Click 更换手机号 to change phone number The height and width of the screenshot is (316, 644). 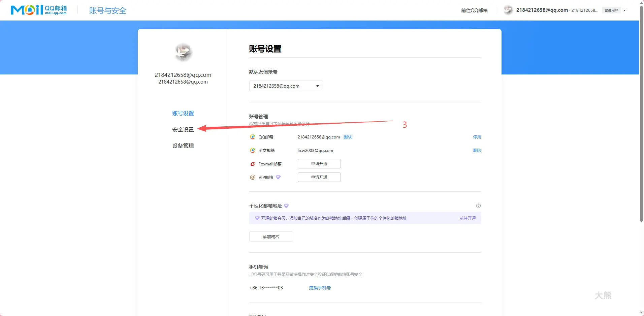[319, 288]
